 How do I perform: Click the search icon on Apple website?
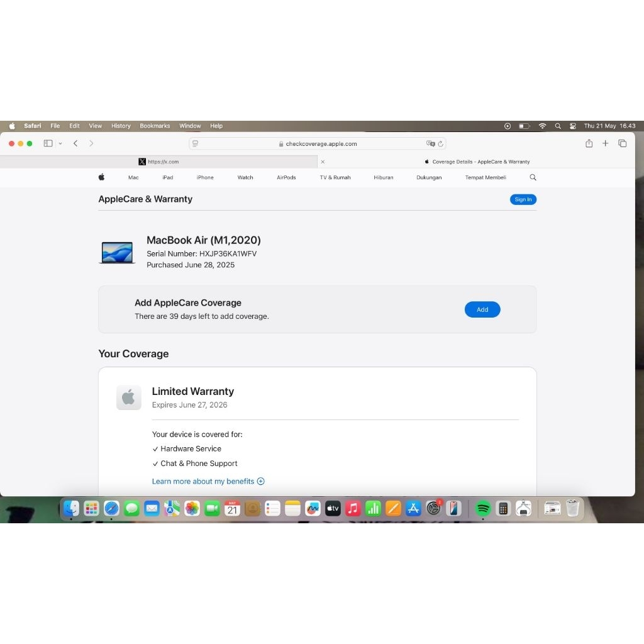point(533,177)
